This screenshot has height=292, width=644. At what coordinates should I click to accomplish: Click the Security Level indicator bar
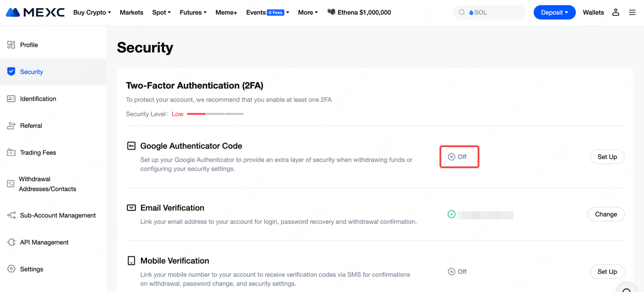coord(215,114)
